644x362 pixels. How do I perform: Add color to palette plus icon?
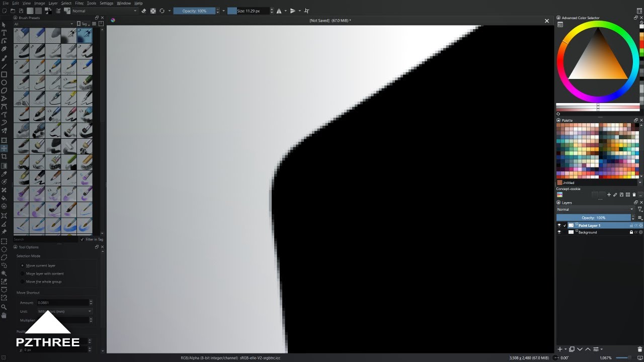(x=609, y=195)
